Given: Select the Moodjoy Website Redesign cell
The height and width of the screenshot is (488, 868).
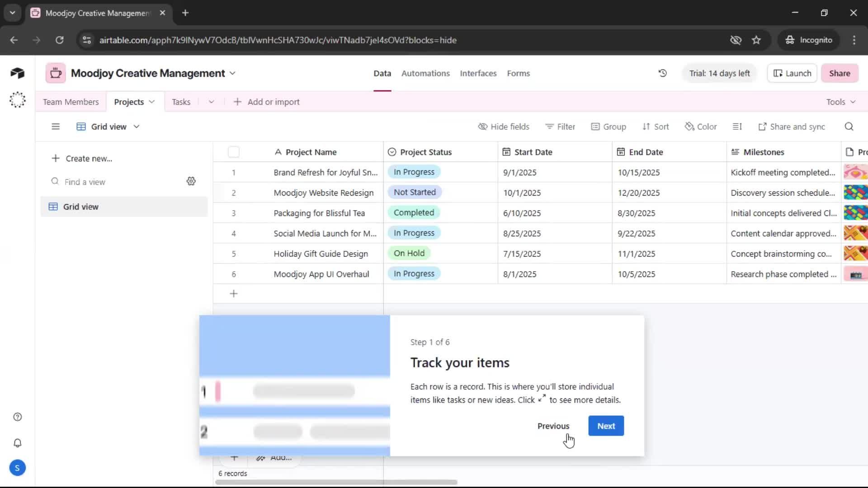Looking at the screenshot, I should (x=324, y=193).
